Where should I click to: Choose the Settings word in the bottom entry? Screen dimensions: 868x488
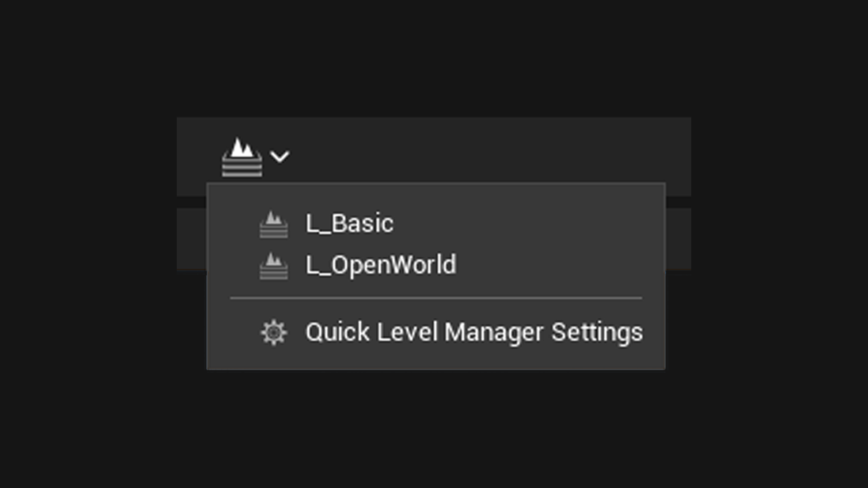(x=597, y=333)
